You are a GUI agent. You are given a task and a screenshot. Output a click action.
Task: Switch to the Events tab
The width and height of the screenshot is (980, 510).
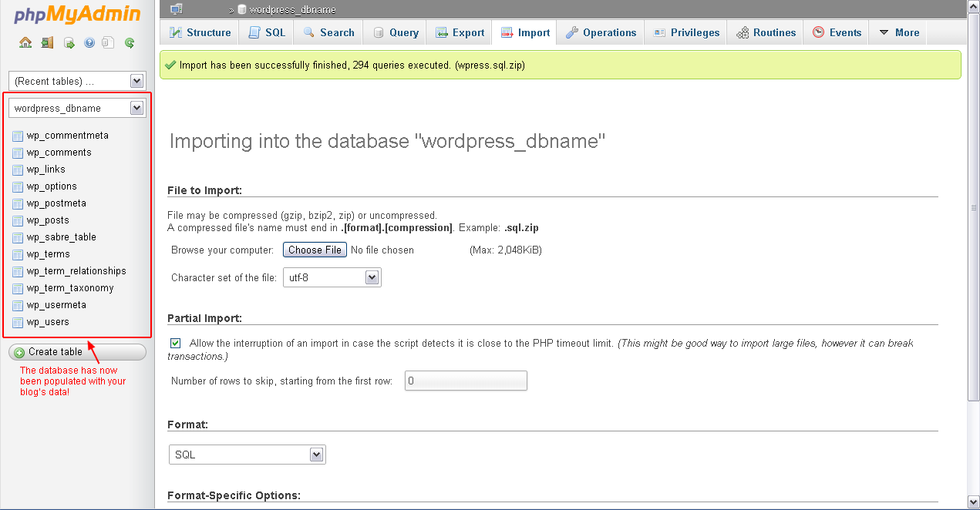coord(837,32)
